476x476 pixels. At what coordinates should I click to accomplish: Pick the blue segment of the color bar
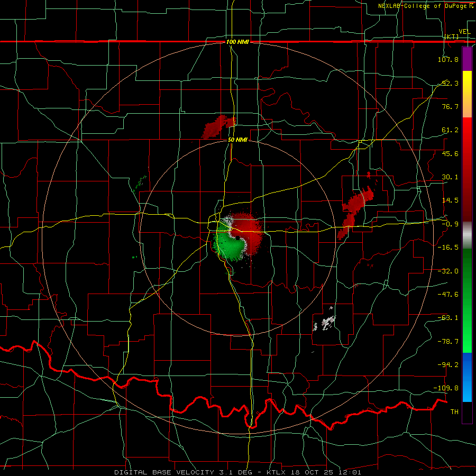click(467, 377)
